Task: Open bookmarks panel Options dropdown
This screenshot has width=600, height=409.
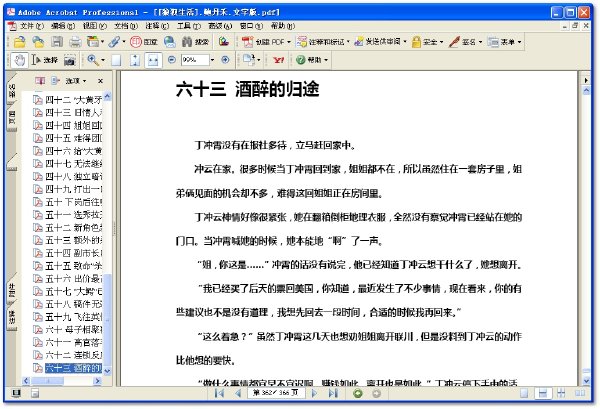Action: (76, 81)
